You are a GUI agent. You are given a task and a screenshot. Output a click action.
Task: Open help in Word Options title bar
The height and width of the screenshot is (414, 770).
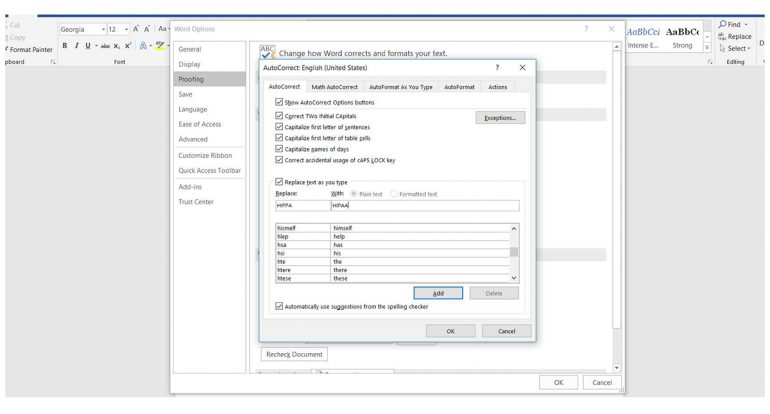pyautogui.click(x=586, y=29)
